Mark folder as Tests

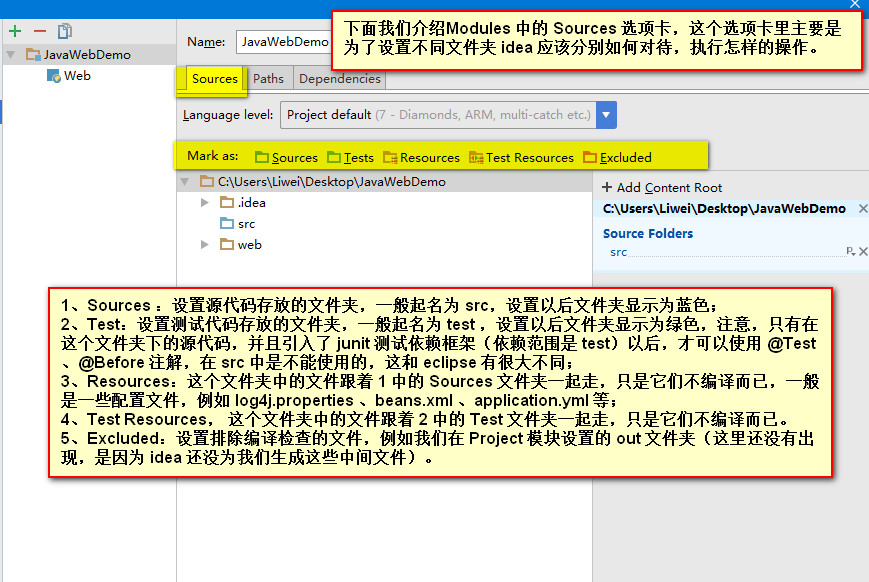pos(350,157)
